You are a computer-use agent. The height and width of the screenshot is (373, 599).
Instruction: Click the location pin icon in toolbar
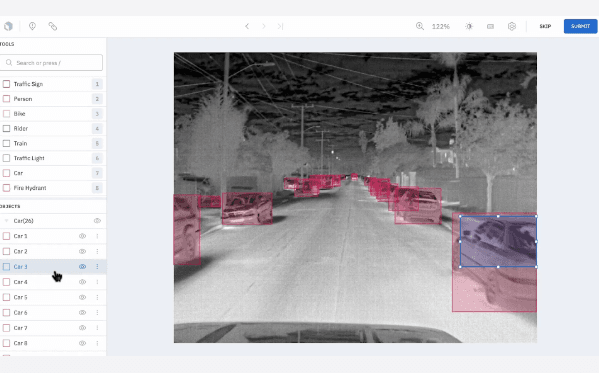pos(32,26)
